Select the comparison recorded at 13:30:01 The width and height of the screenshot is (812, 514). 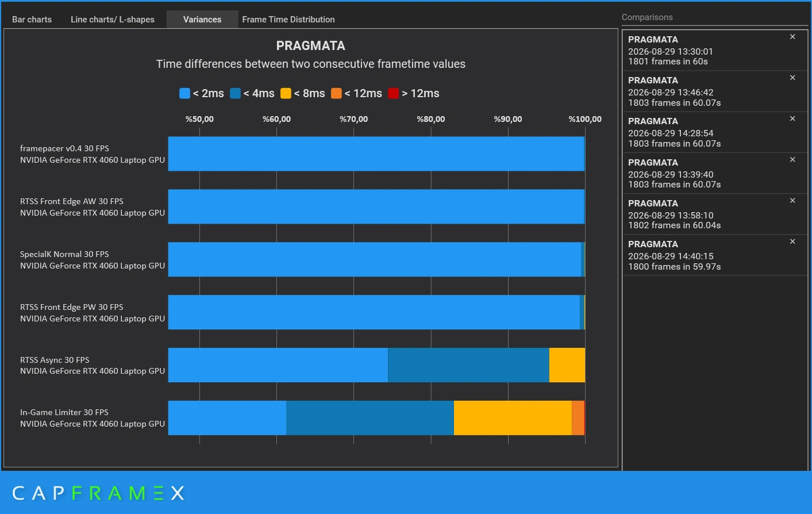pos(715,50)
